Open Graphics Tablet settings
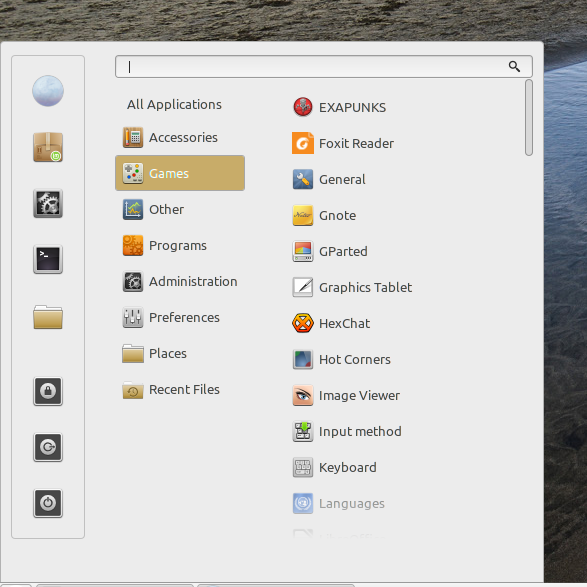The width and height of the screenshot is (587, 587). (x=352, y=287)
